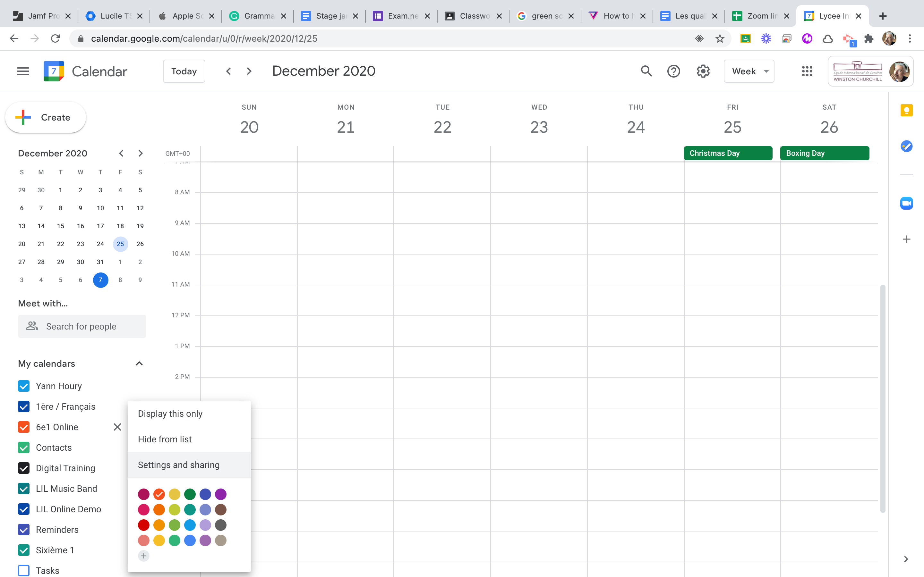Uncheck the Contacts calendar
Viewport: 924px width, 577px height.
click(x=24, y=447)
